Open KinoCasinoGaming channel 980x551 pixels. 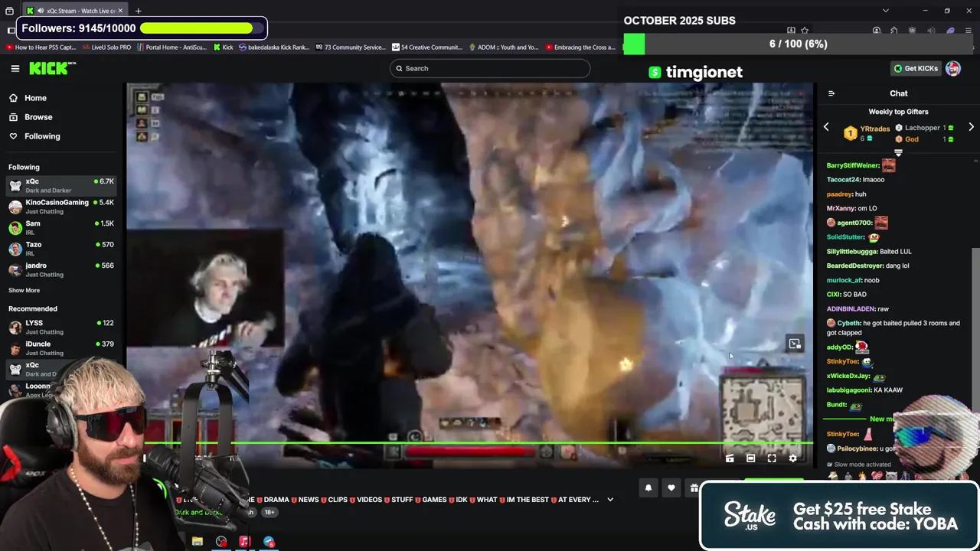click(x=61, y=207)
